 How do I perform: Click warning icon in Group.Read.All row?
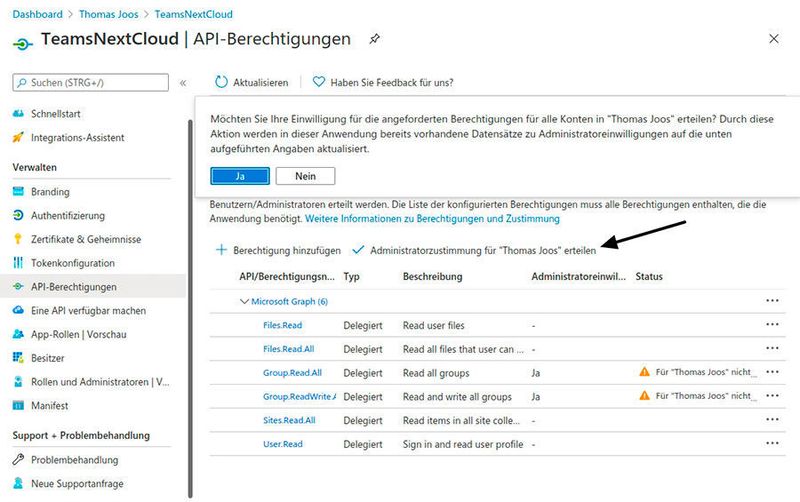644,372
